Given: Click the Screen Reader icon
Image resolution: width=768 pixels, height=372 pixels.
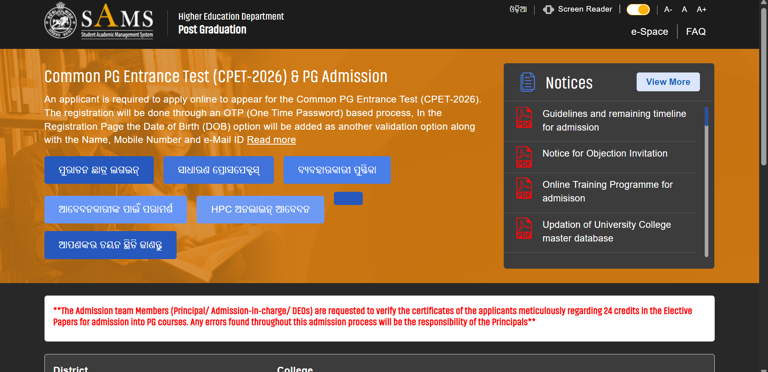Looking at the screenshot, I should (x=548, y=9).
